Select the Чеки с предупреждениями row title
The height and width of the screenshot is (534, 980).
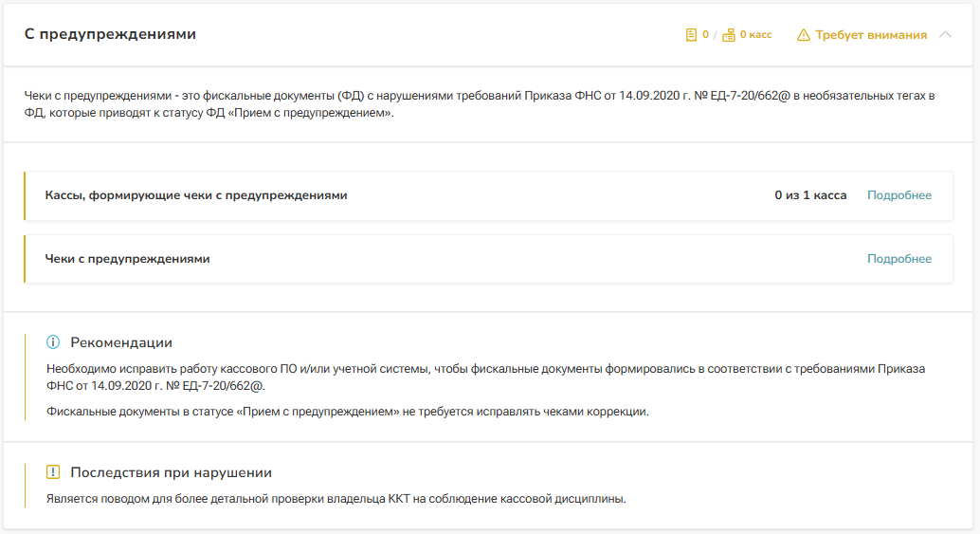[127, 259]
